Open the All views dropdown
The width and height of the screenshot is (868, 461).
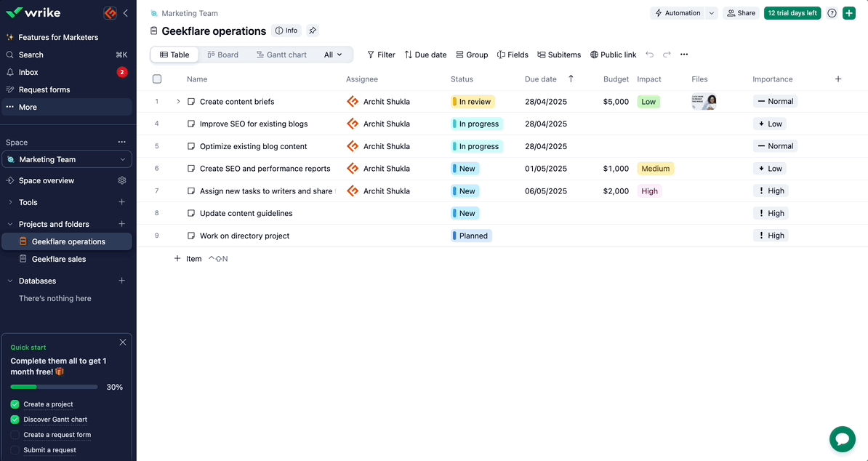(333, 55)
